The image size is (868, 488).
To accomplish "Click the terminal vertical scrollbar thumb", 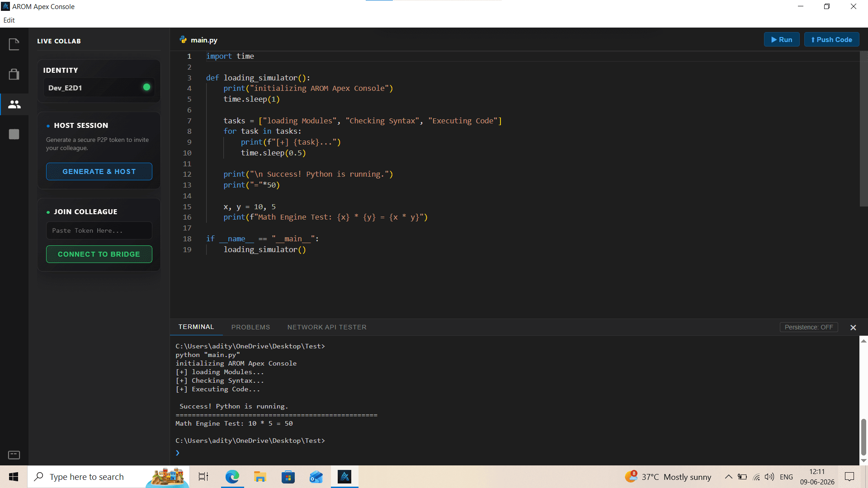I will (863, 437).
